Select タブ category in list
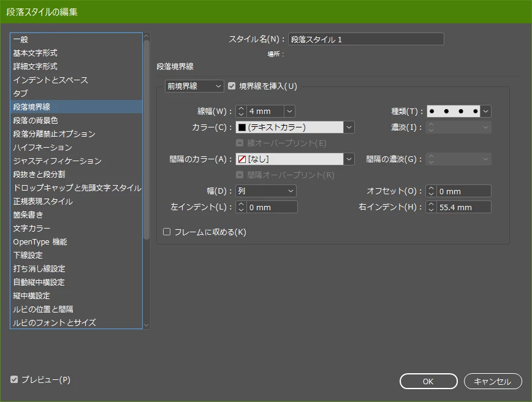The height and width of the screenshot is (402, 532). (77, 93)
